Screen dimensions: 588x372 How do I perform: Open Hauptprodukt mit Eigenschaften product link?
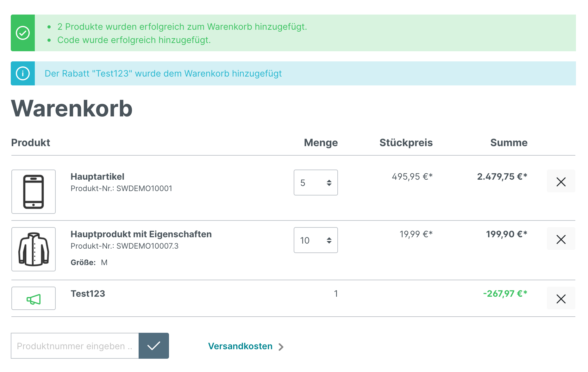(x=141, y=234)
